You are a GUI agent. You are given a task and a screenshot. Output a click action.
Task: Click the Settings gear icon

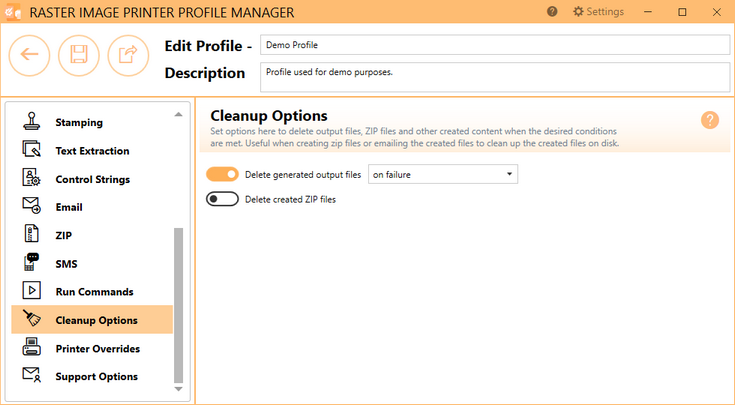tap(578, 12)
